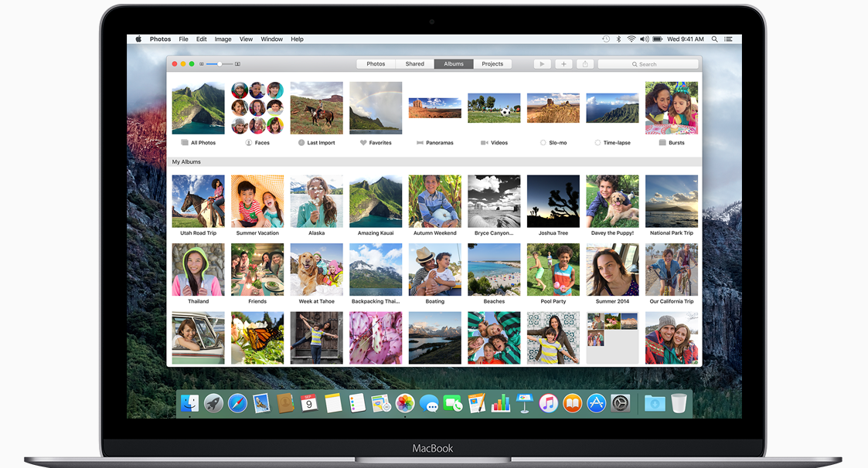The width and height of the screenshot is (868, 468).
Task: Open Reminders icon in dock
Action: 357,403
